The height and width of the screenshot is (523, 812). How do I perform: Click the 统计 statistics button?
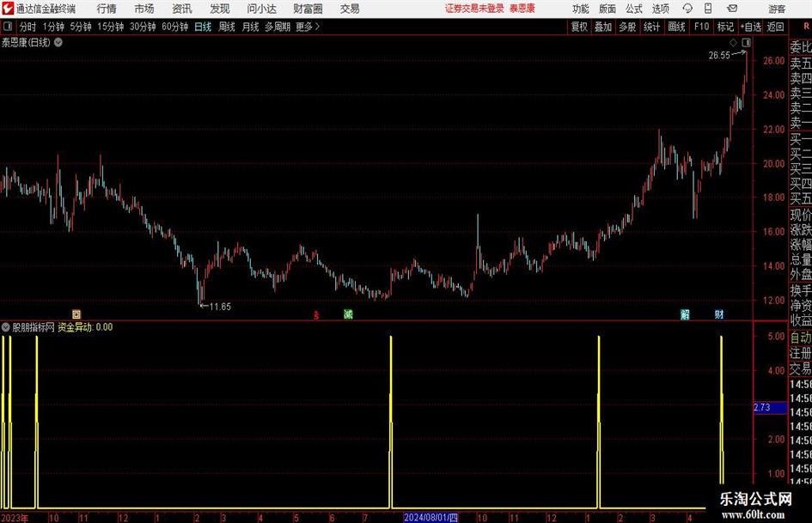(652, 27)
